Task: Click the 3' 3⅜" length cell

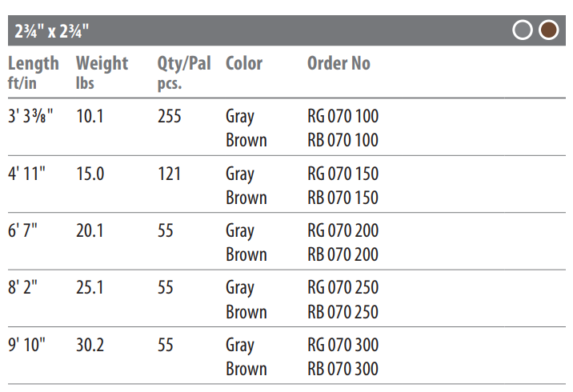Action: [30, 116]
